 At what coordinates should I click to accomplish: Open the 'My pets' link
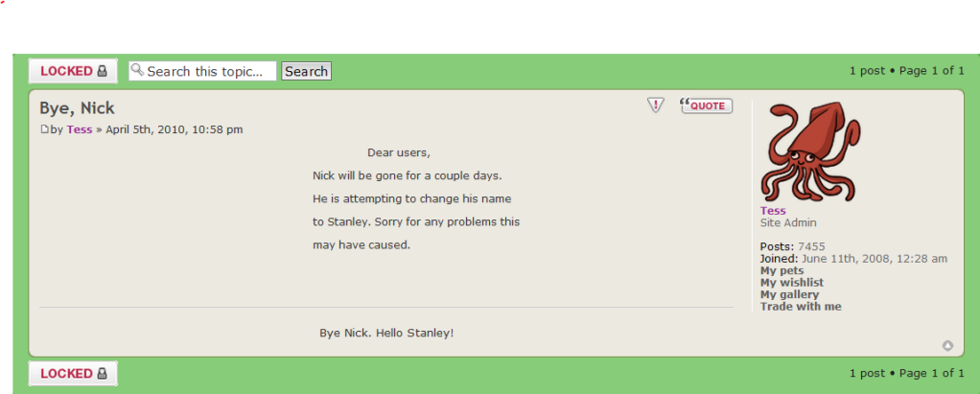point(782,271)
